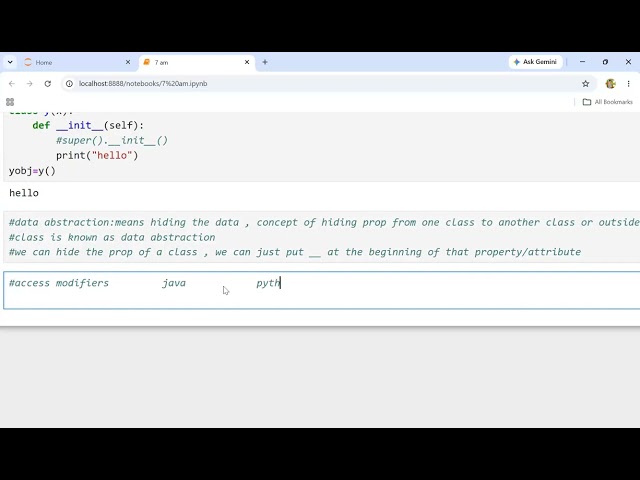Go forward to the next page
This screenshot has height=480, width=640.
pos(29,84)
